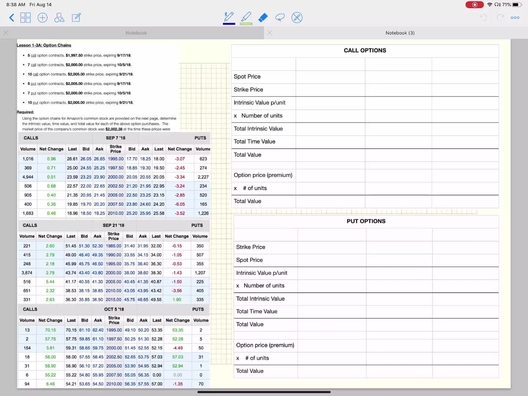This screenshot has height=396, width=528.
Task: Add a new page with plus icon
Action: [x=42, y=18]
